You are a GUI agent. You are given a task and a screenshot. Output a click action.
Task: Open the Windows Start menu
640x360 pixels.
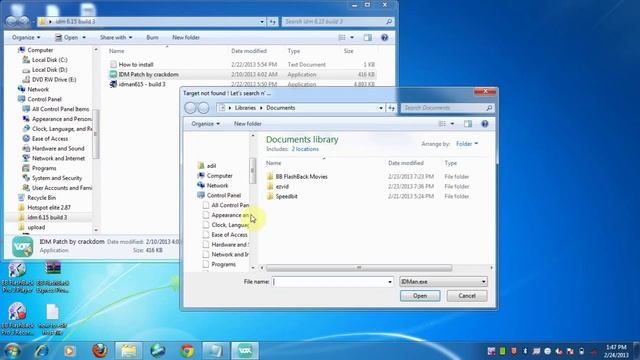click(x=11, y=351)
